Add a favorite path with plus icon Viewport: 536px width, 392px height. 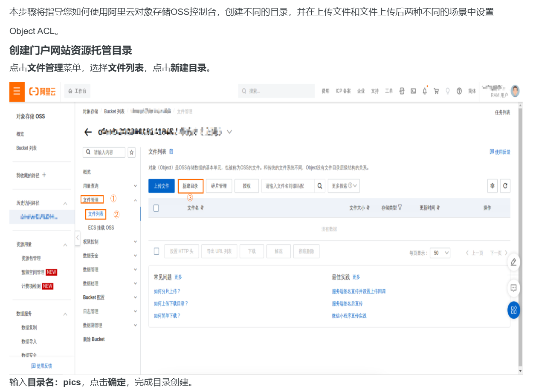(x=44, y=175)
